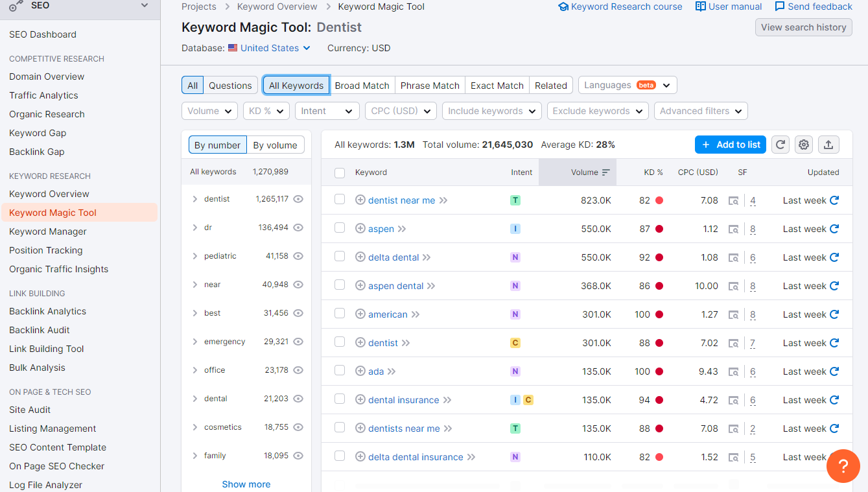Click plus icon next to ada keyword
This screenshot has width=868, height=492.
coord(360,371)
